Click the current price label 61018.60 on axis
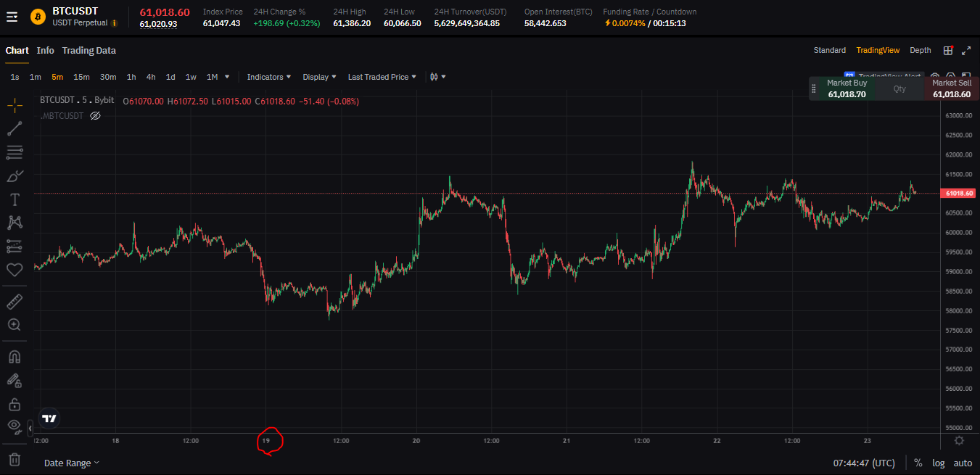The width and height of the screenshot is (980, 475). click(x=958, y=194)
